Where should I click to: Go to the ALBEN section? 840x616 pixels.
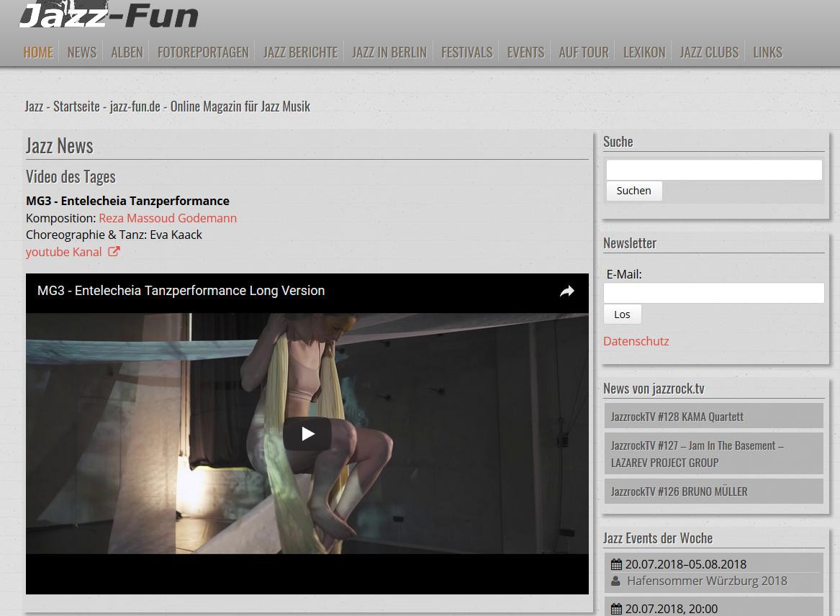pos(127,52)
